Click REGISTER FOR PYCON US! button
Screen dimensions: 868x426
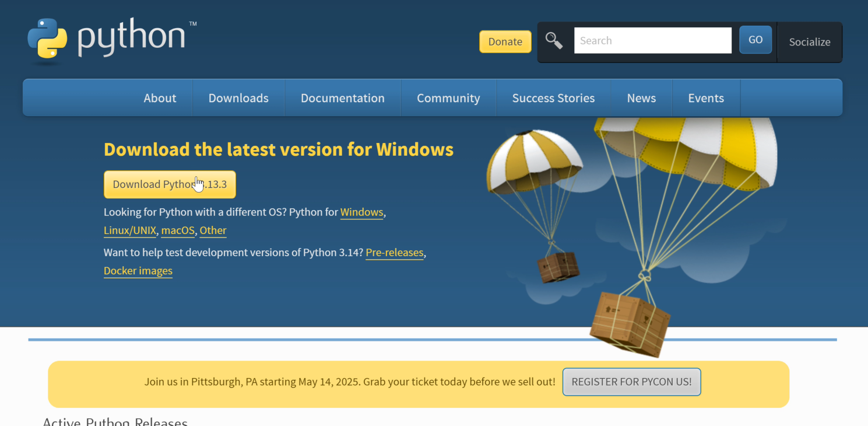coord(631,382)
